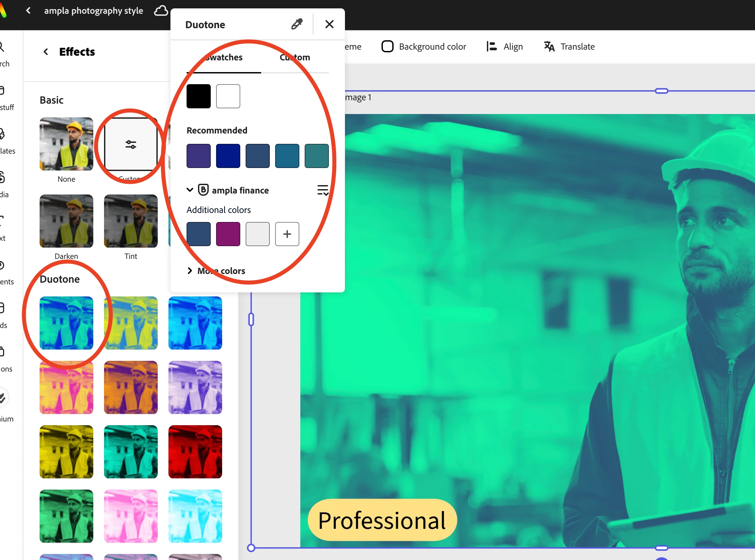Select the Custom effect adjustment tile
Image resolution: width=755 pixels, height=560 pixels.
tap(131, 144)
